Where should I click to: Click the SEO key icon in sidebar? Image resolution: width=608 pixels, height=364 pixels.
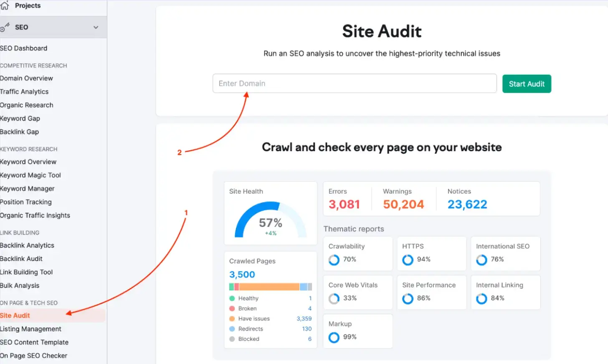5,27
